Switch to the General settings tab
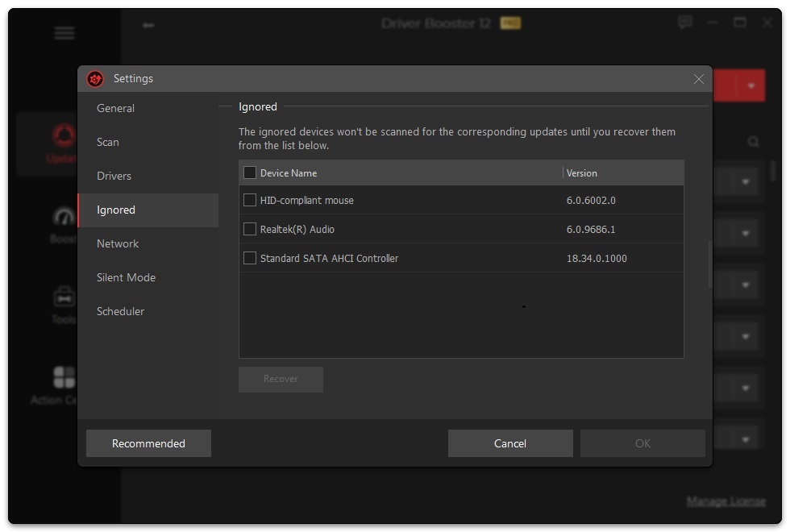Image resolution: width=790 pixels, height=532 pixels. click(x=148, y=108)
